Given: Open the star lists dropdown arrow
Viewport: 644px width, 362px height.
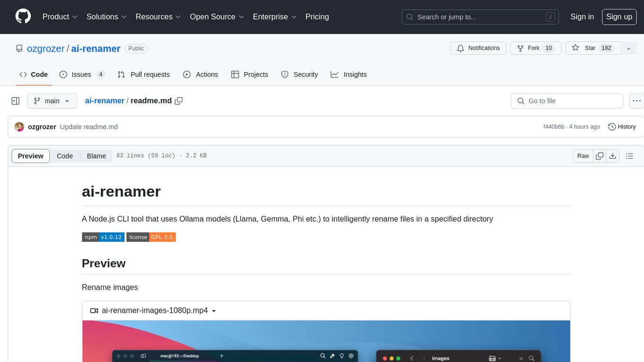Looking at the screenshot, I should click(628, 48).
